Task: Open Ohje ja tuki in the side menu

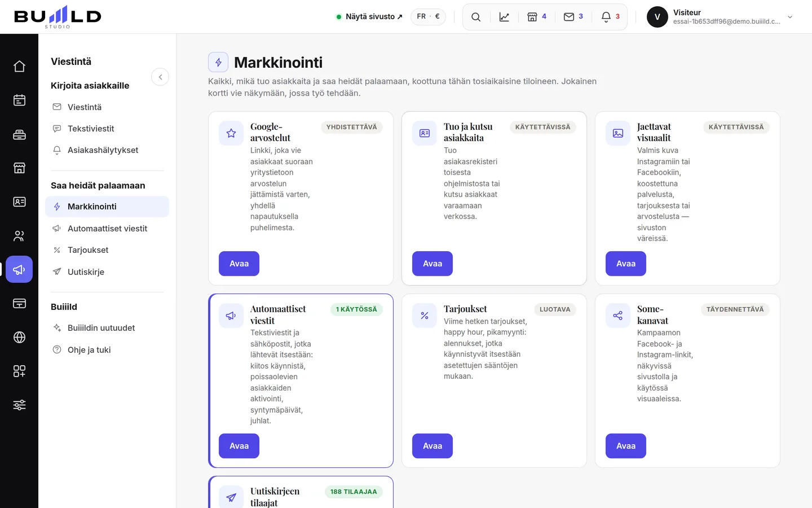Action: coord(107,350)
